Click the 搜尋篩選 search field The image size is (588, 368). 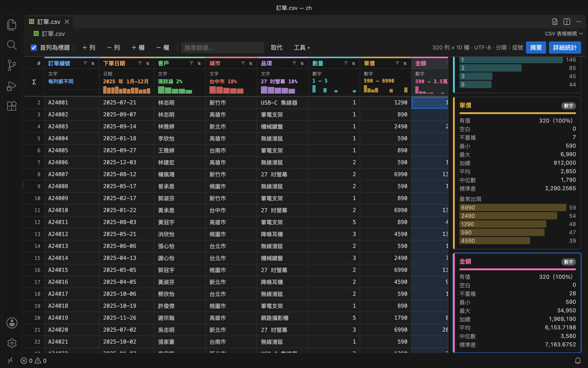[222, 47]
